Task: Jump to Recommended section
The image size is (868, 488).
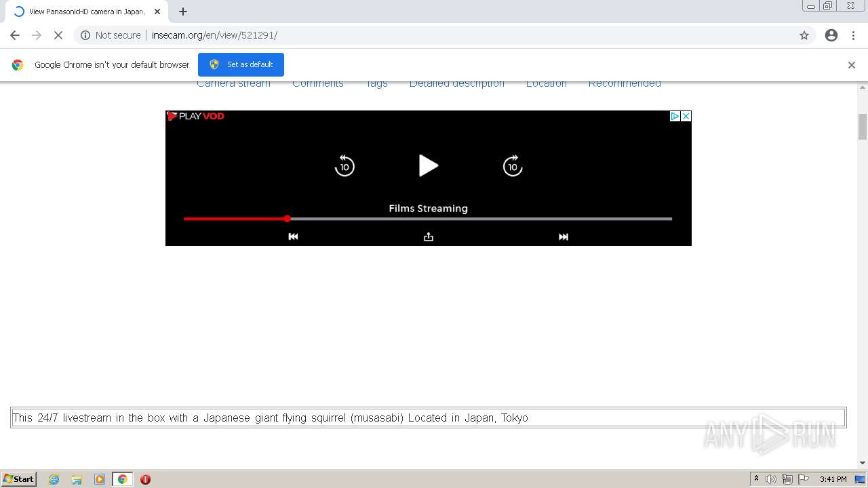Action: tap(625, 83)
